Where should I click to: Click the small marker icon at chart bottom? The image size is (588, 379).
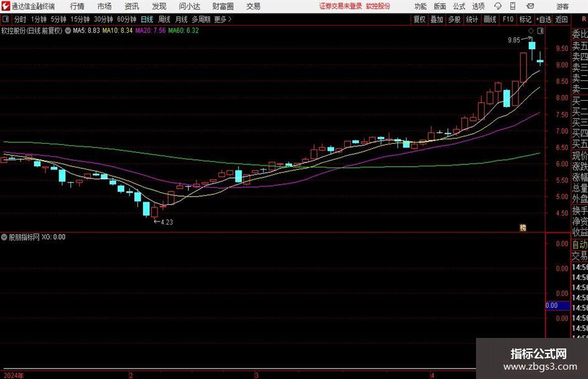(x=523, y=227)
